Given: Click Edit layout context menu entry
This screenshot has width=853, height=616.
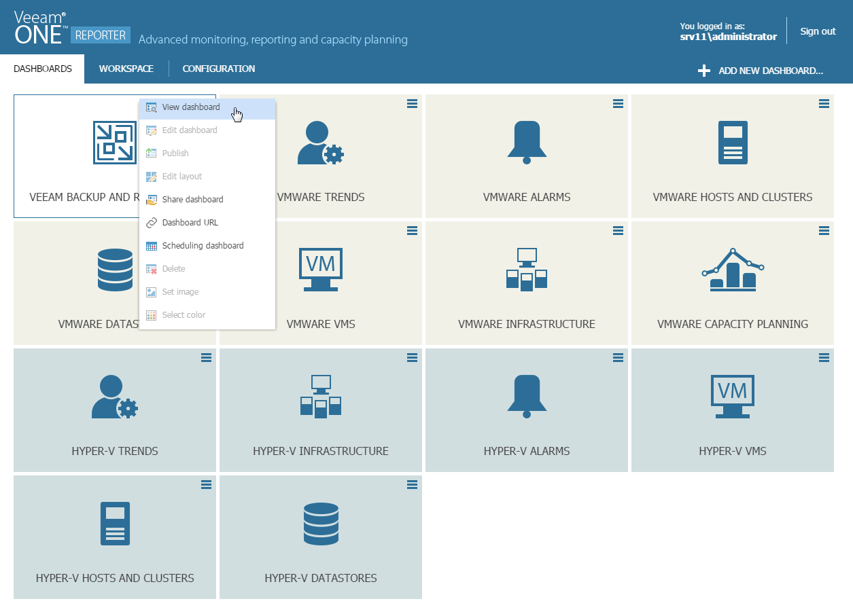Looking at the screenshot, I should point(207,177).
